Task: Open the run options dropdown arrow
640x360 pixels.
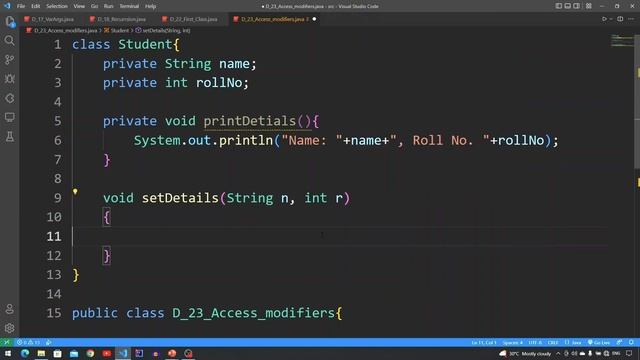Action: [611, 19]
